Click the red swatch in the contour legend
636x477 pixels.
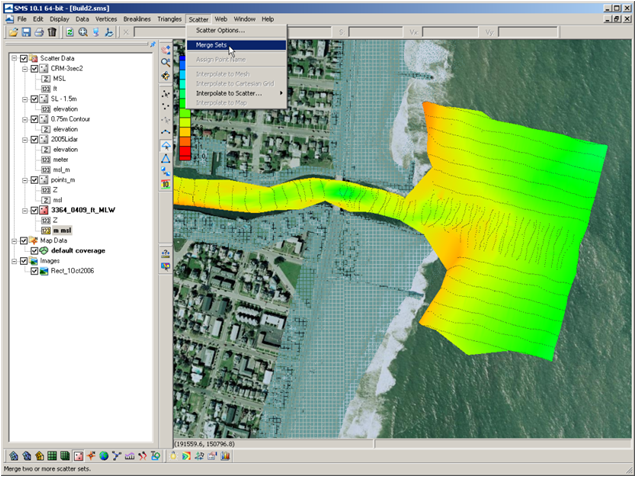(185, 153)
